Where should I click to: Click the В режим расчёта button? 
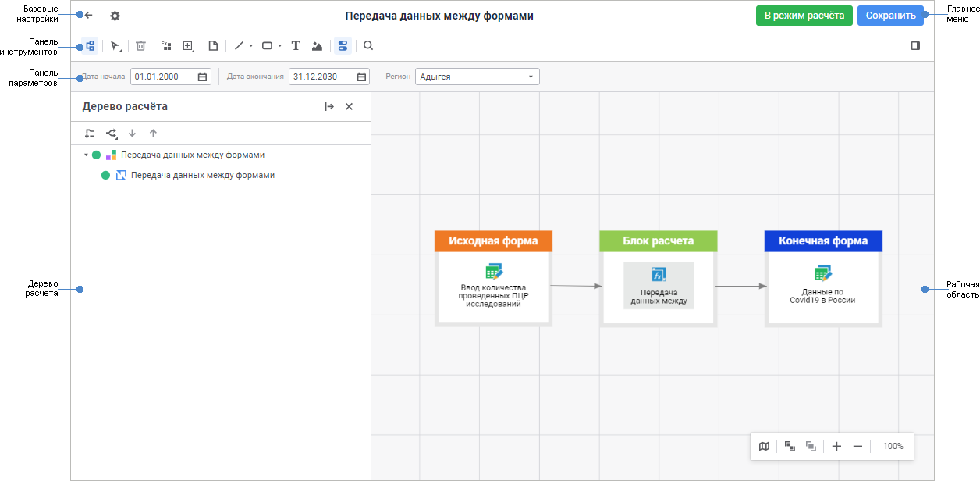(804, 16)
